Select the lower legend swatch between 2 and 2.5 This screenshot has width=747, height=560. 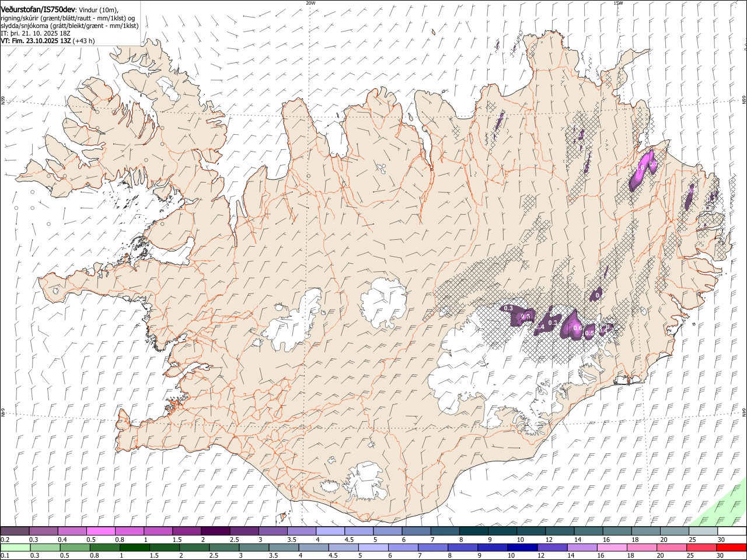coord(194,547)
